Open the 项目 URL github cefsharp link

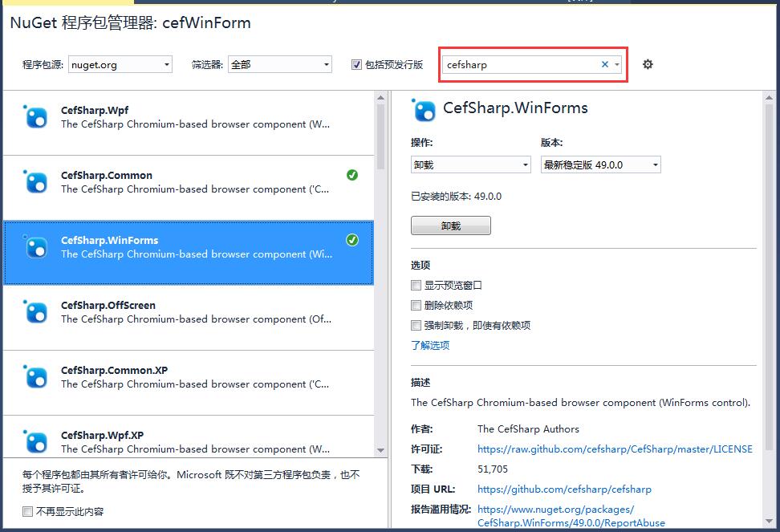point(564,489)
